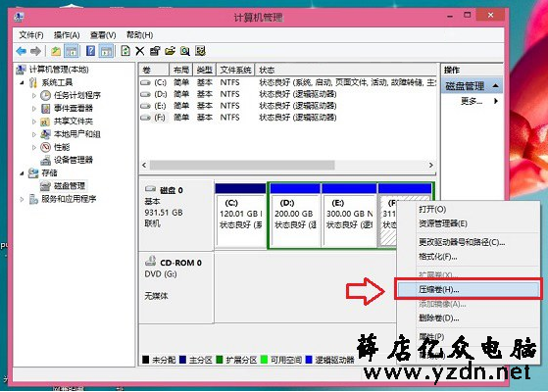Viewport: 548px width, 392px height.
Task: Collapse the 磁盘管理 actions section arrow
Action: click(x=495, y=85)
